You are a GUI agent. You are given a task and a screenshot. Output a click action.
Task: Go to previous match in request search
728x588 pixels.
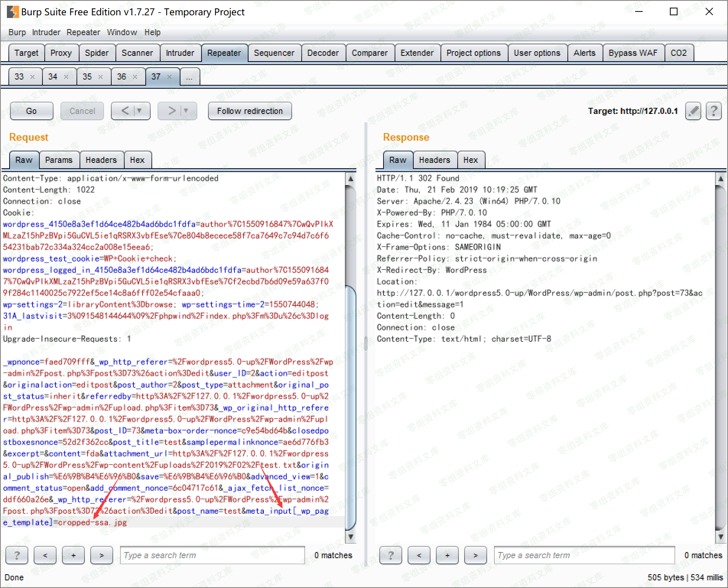point(45,555)
